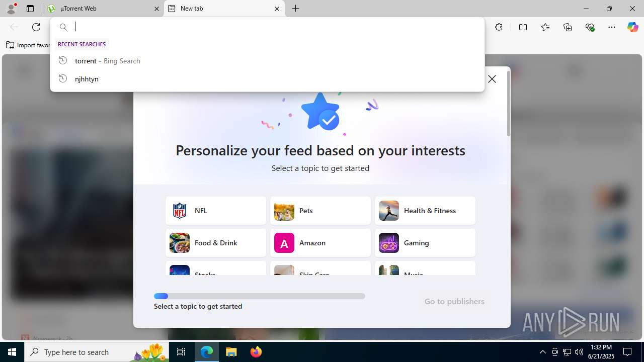Click the Gaming controller icon
644x362 pixels.
389,243
